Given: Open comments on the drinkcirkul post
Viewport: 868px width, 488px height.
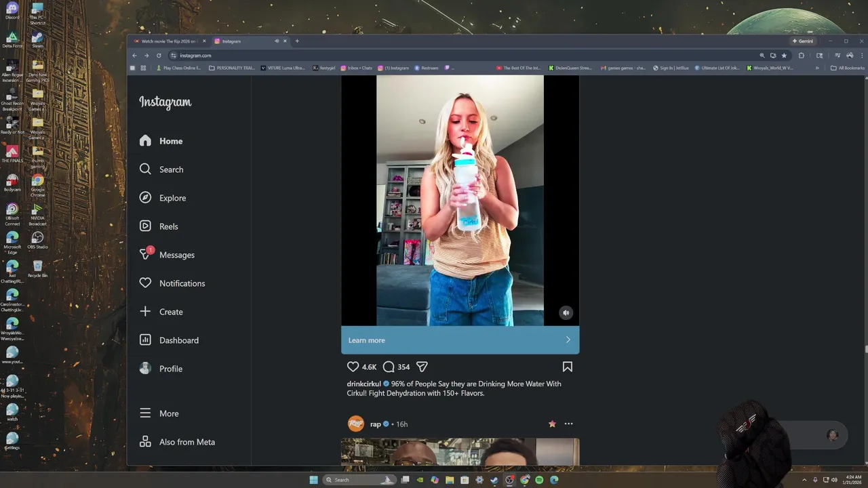Looking at the screenshot, I should (x=389, y=367).
